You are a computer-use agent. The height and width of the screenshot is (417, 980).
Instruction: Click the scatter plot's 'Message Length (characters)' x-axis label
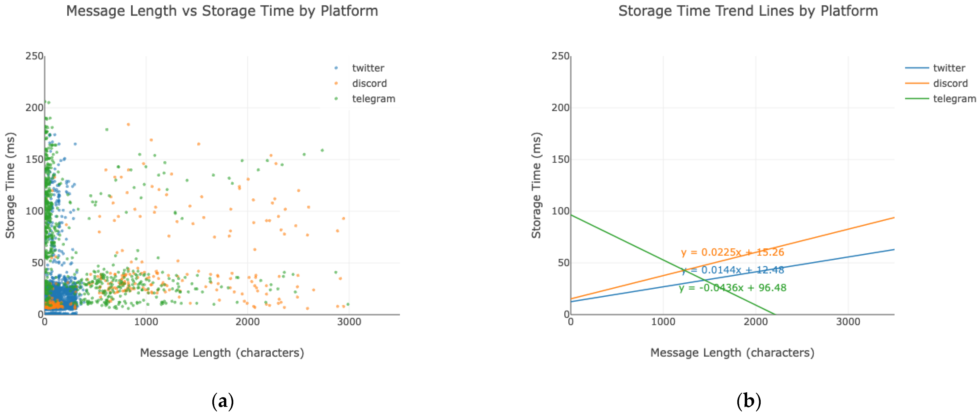[222, 353]
